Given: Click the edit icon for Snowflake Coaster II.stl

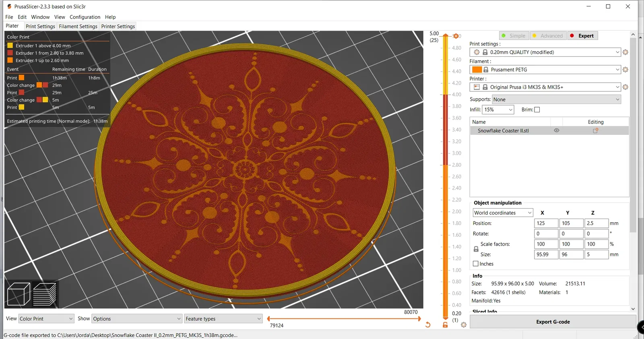Looking at the screenshot, I should (x=596, y=130).
